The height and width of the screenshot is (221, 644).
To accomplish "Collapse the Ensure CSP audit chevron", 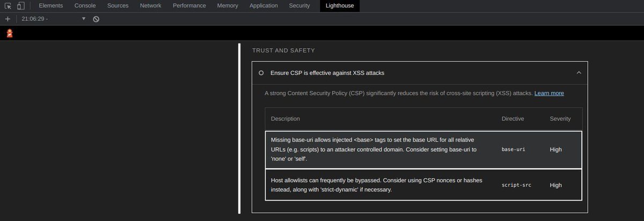I will pyautogui.click(x=579, y=72).
